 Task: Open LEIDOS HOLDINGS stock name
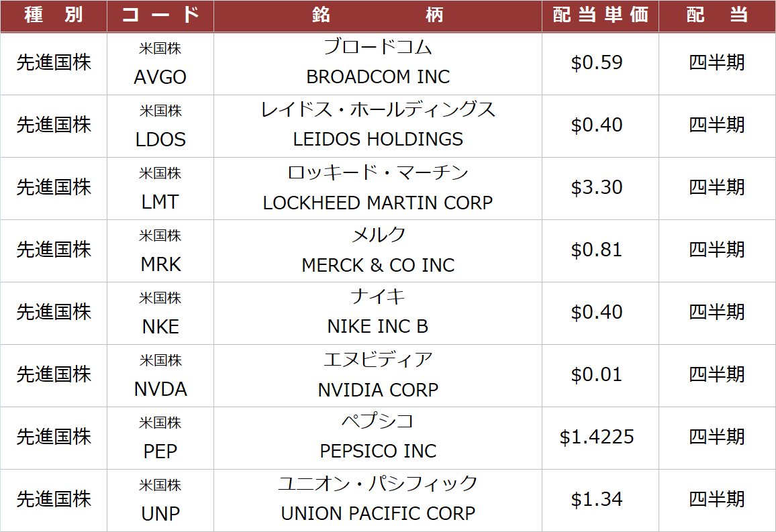click(378, 140)
